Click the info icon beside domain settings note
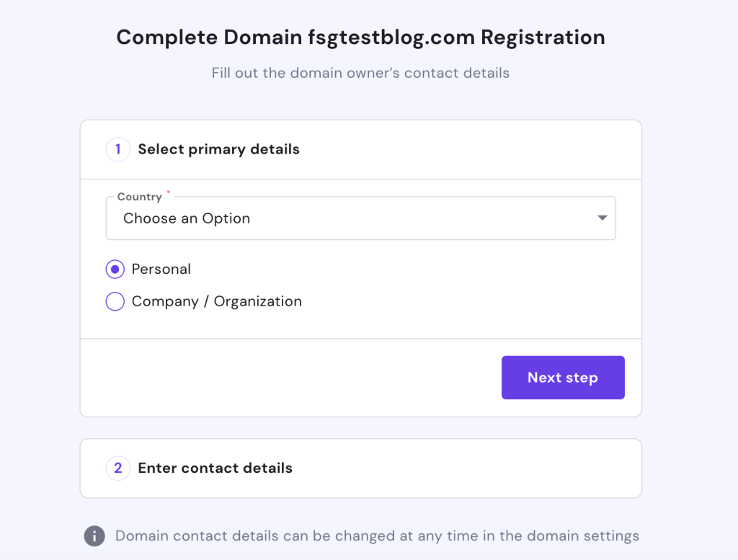Viewport: 738px width, 560px height. pyautogui.click(x=94, y=536)
